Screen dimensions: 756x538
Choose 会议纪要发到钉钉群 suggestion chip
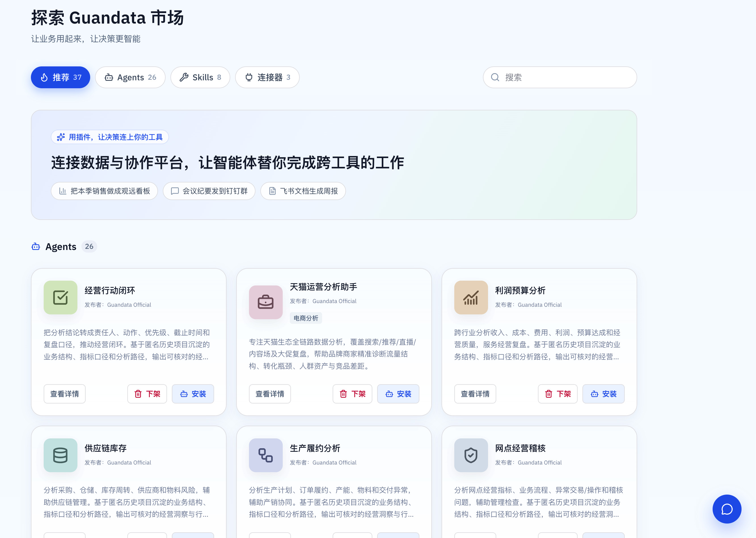tap(209, 191)
